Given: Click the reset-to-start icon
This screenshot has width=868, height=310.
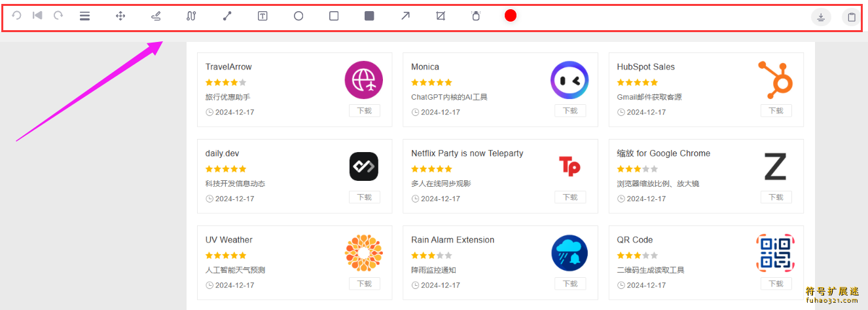Looking at the screenshot, I should click(x=37, y=15).
